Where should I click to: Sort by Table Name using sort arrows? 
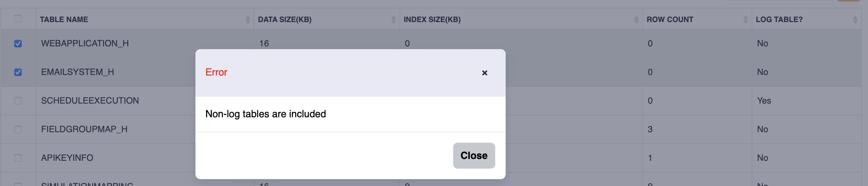click(x=248, y=20)
